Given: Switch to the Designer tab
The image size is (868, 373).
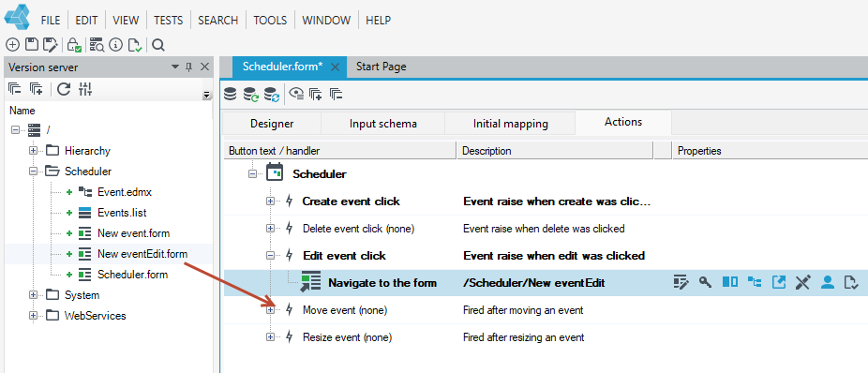Looking at the screenshot, I should click(272, 124).
